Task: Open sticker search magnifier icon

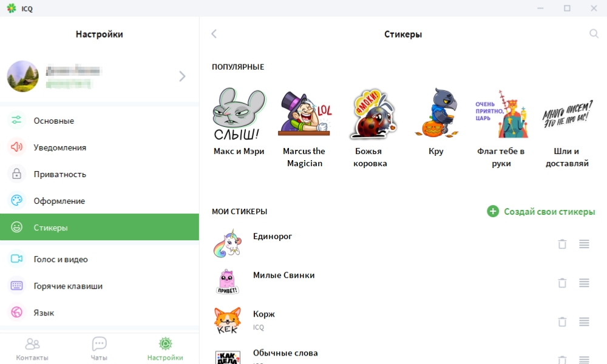Action: pos(594,34)
